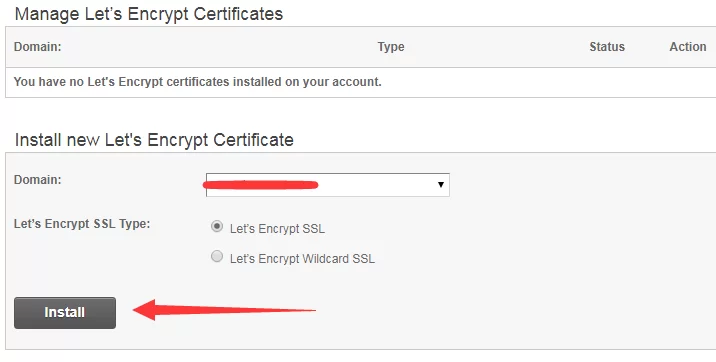This screenshot has height=362, width=716.
Task: Click the 'Let's Encrypt SSL Type:' label
Action: (x=82, y=224)
